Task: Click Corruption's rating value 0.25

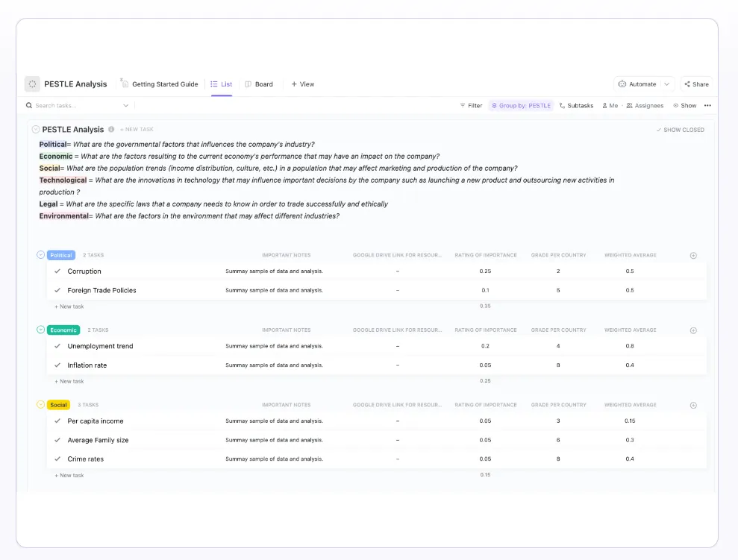Action: click(485, 271)
